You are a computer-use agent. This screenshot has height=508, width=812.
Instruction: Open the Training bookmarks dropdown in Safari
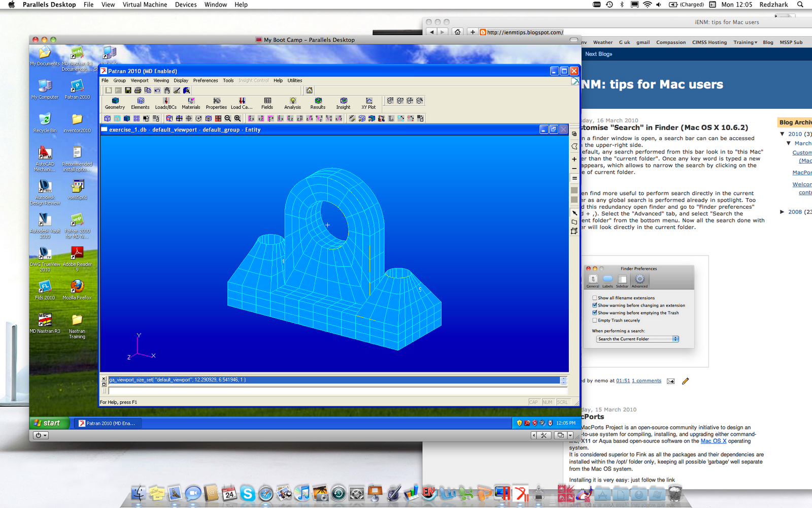(x=745, y=43)
